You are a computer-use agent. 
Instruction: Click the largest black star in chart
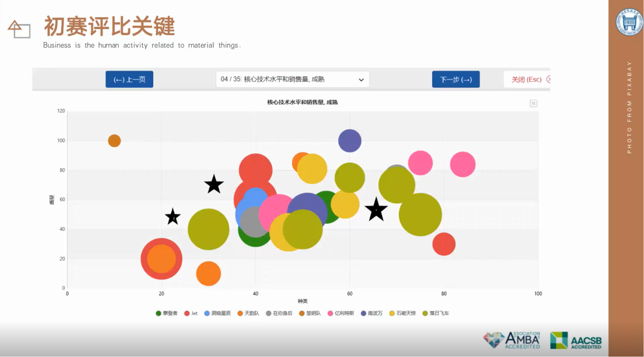coord(376,210)
